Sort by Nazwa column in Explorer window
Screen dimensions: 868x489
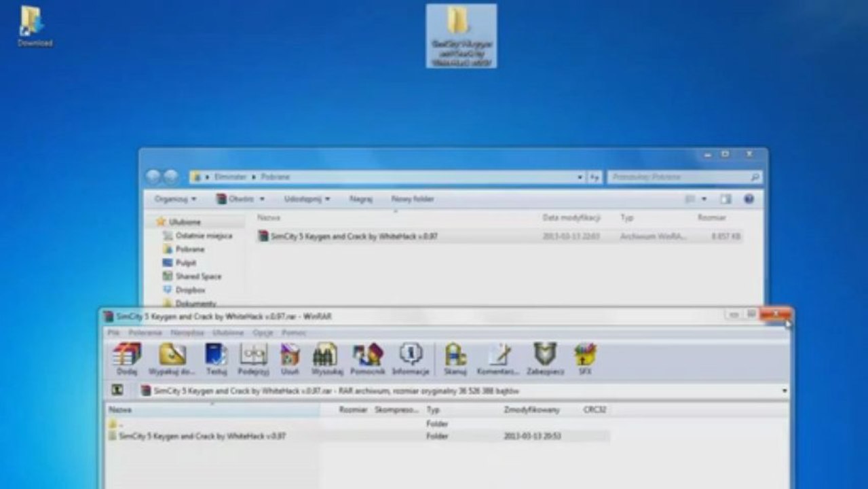pos(269,218)
